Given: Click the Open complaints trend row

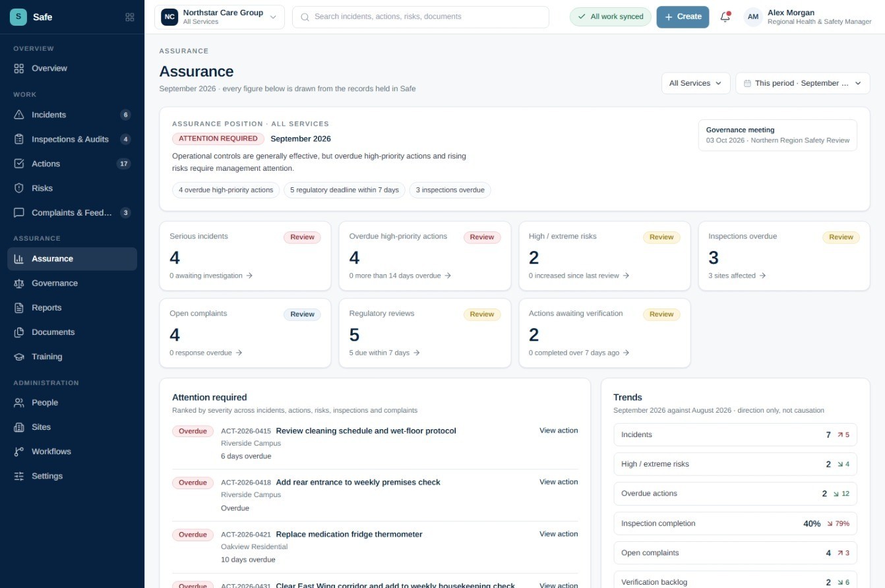Looking at the screenshot, I should tap(735, 553).
